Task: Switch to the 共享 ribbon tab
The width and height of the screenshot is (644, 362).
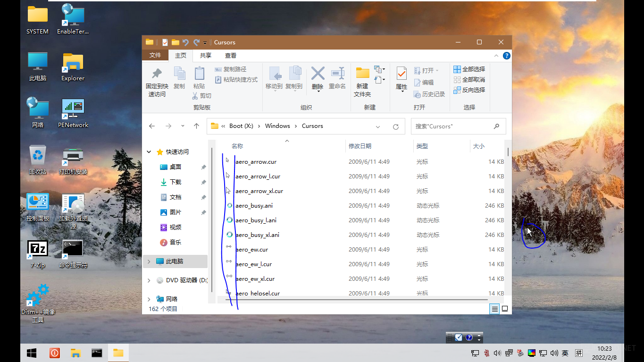Action: [206, 55]
